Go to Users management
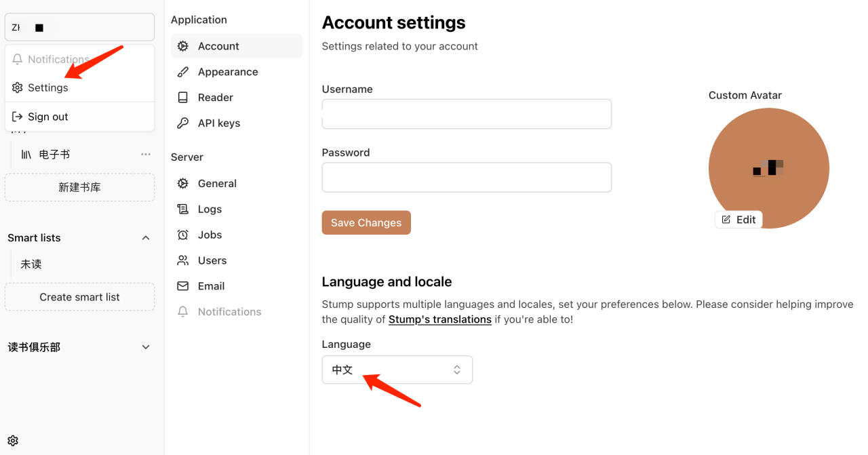The width and height of the screenshot is (868, 455). pos(237,260)
